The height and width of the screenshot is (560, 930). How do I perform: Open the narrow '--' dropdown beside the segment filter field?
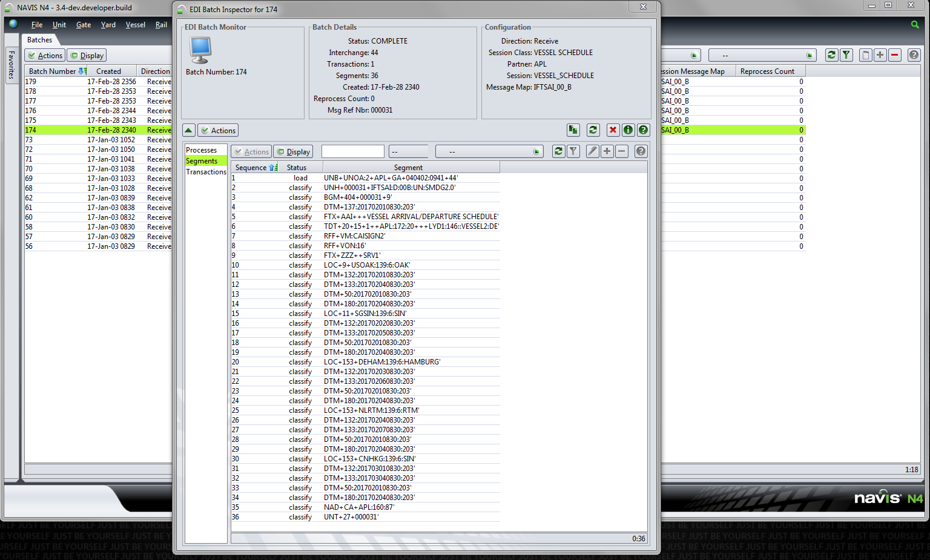tap(409, 151)
